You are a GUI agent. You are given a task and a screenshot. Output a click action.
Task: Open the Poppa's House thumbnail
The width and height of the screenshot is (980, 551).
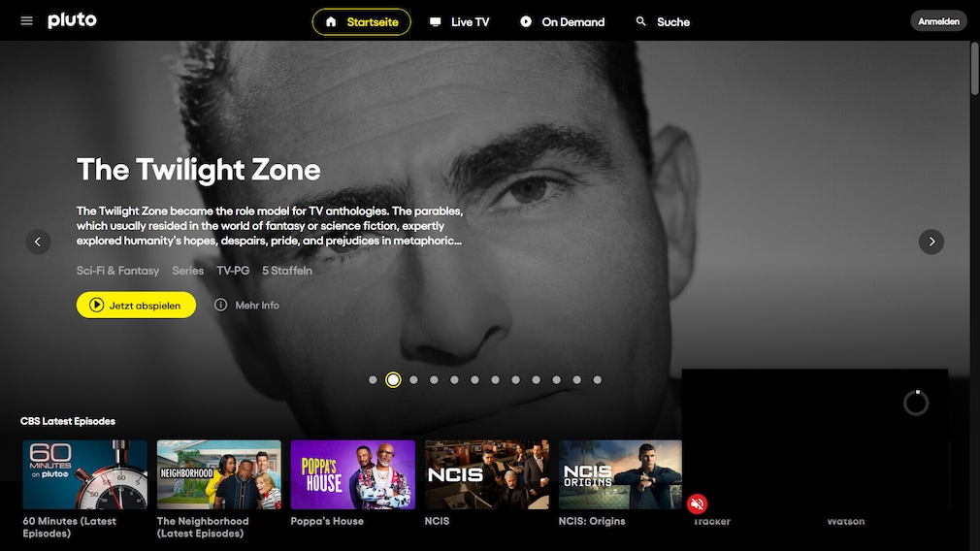pyautogui.click(x=353, y=474)
